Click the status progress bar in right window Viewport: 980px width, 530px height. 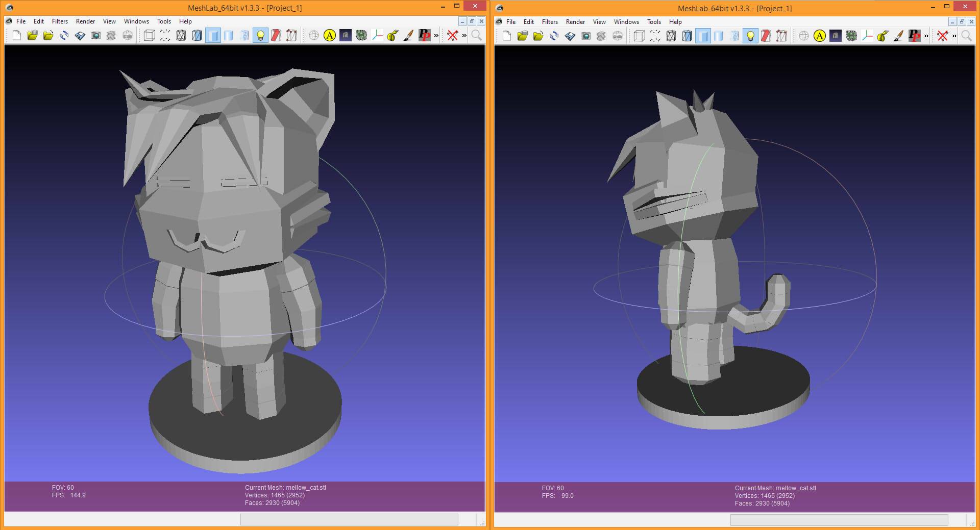click(839, 520)
